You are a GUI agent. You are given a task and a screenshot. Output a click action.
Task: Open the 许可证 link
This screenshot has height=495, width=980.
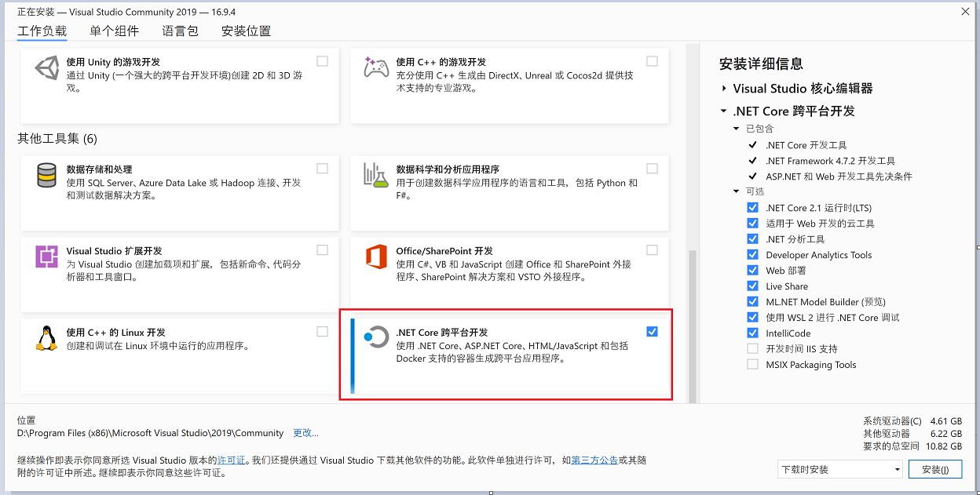click(232, 460)
